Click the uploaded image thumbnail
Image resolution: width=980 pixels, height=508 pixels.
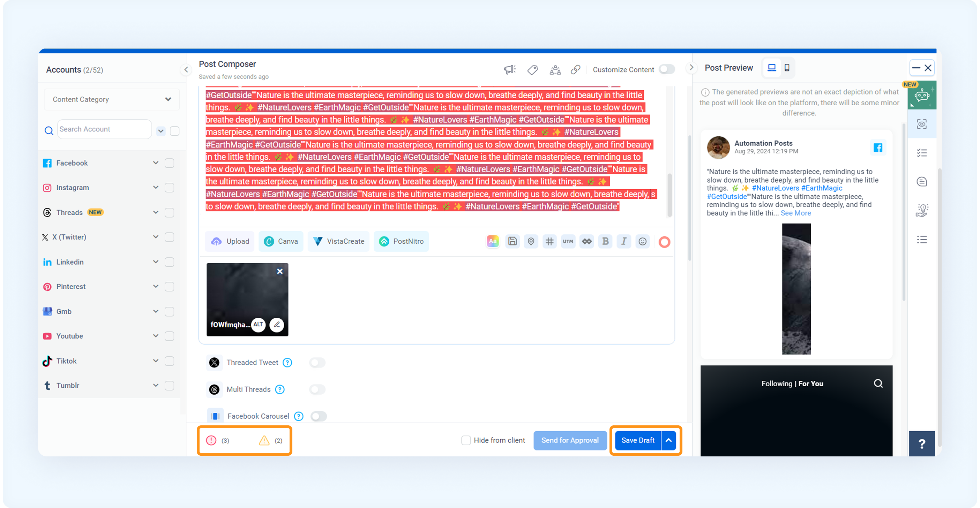247,300
